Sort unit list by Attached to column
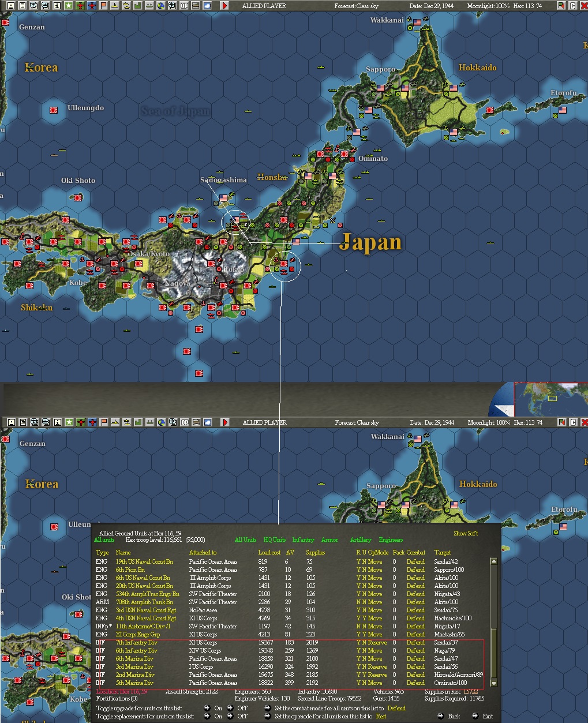This screenshot has width=588, height=723. (x=203, y=552)
